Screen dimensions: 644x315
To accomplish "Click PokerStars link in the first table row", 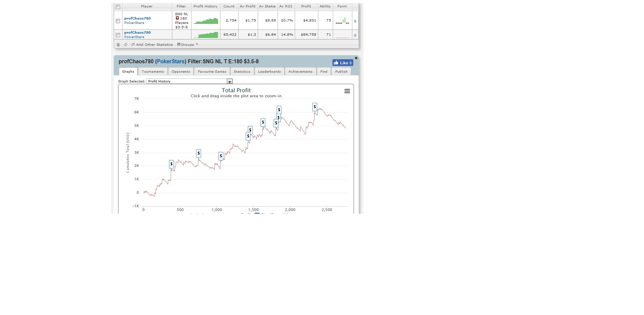I will click(134, 23).
